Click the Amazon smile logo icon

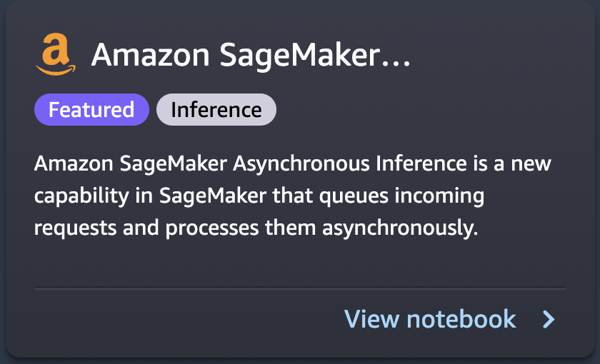tap(56, 54)
